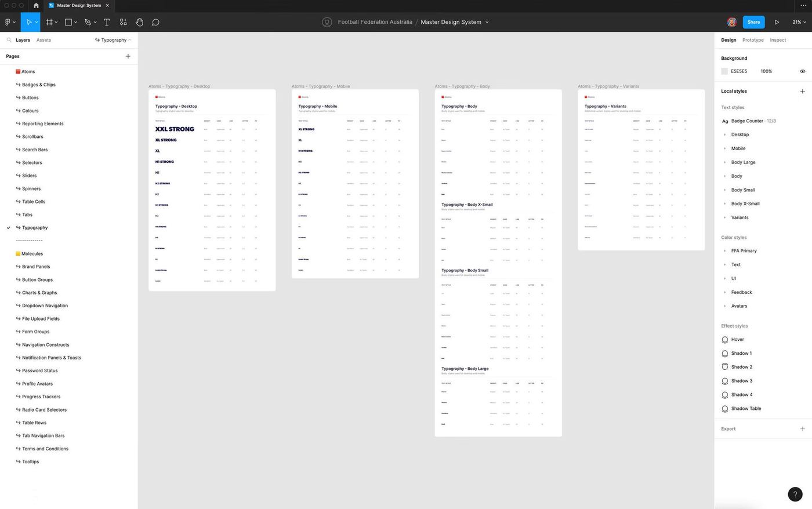Open the 21% zoom dropdown
812x509 pixels.
tap(799, 22)
